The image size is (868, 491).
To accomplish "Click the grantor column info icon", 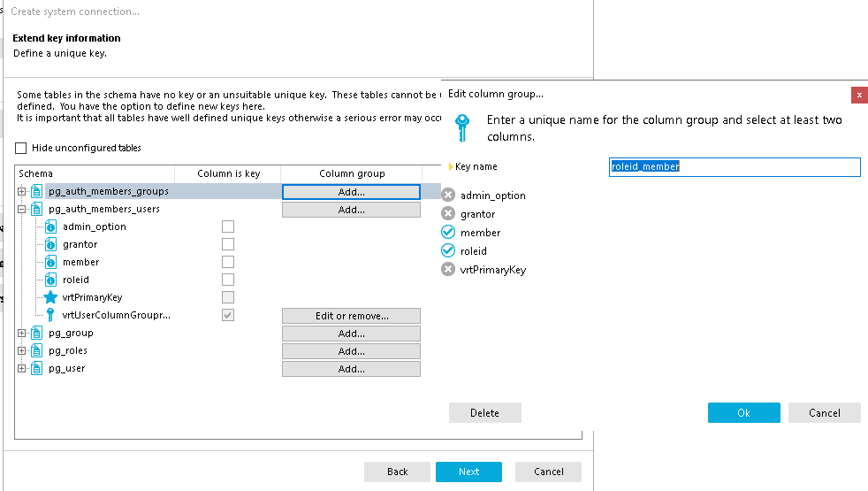I will point(50,244).
